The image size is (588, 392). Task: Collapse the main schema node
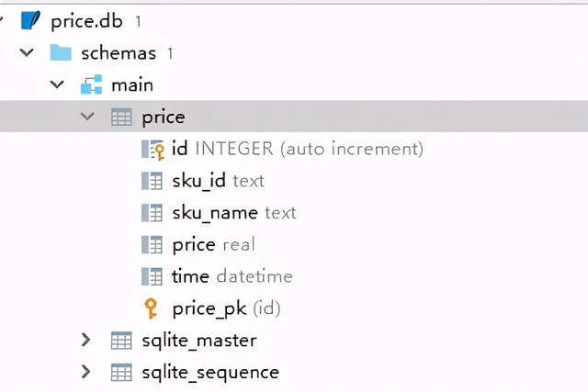(x=57, y=84)
